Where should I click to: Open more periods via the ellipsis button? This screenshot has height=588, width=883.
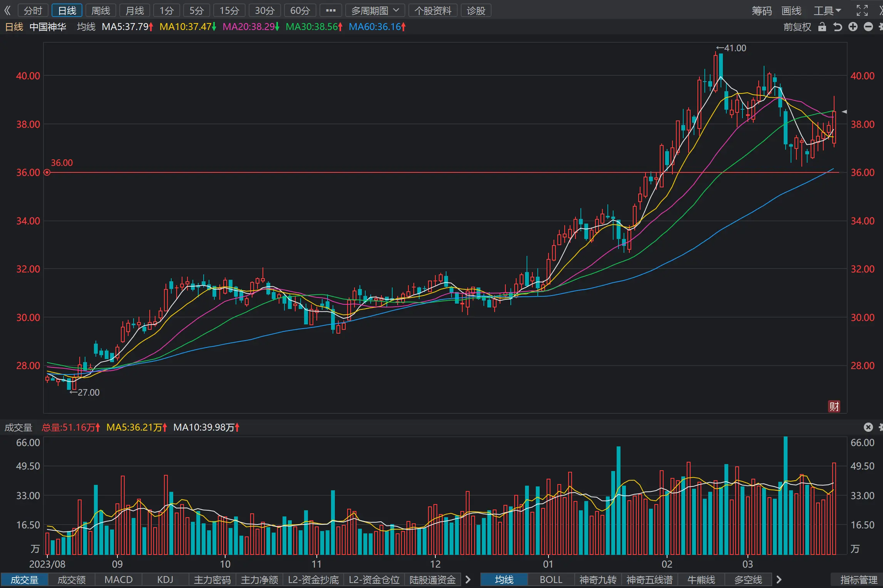pos(331,10)
